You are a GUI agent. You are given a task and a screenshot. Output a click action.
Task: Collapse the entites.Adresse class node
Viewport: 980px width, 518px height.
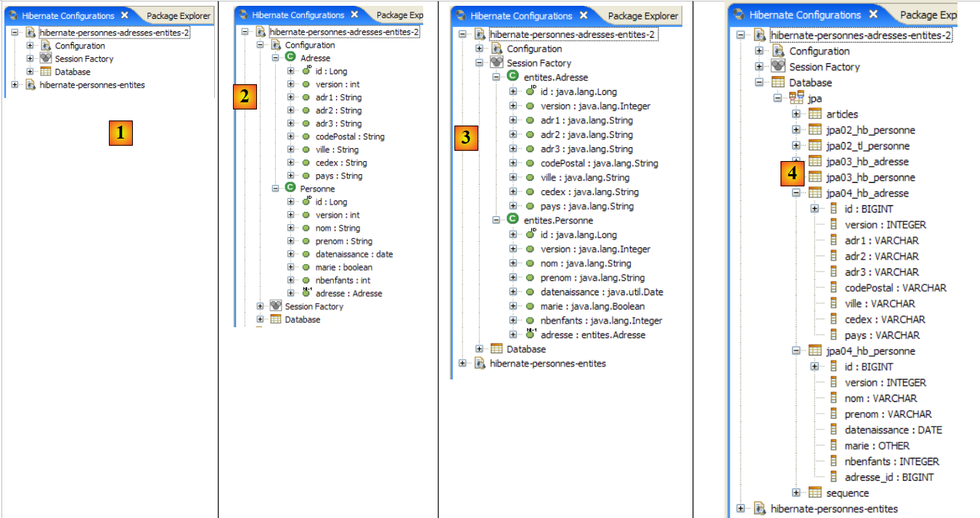point(497,77)
